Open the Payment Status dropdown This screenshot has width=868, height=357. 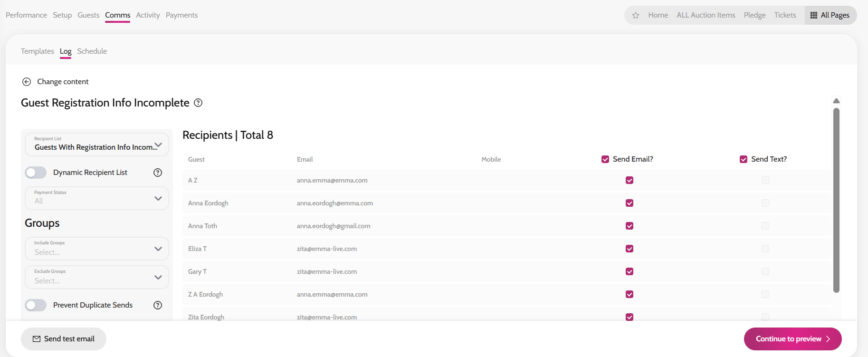pos(97,198)
